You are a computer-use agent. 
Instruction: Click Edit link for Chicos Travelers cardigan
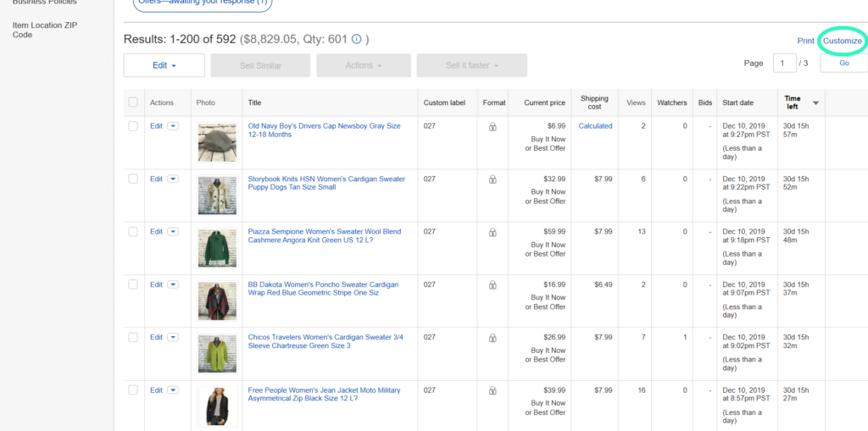point(156,337)
